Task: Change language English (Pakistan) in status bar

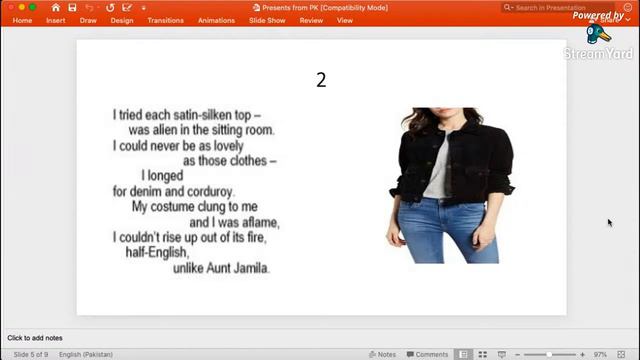Action: [x=86, y=354]
